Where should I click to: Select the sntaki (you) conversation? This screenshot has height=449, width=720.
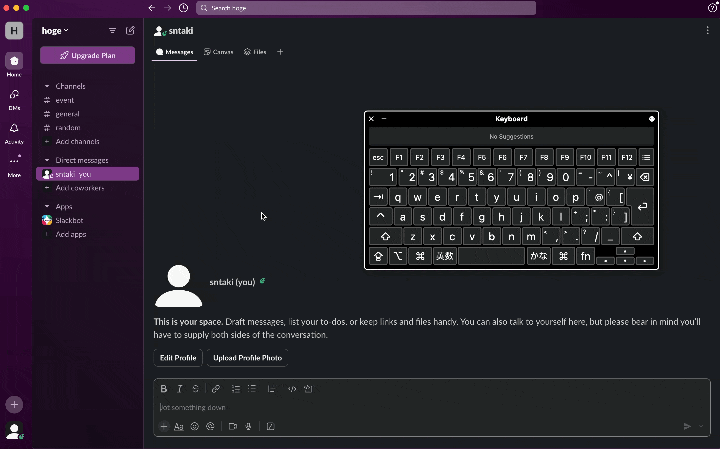click(87, 174)
